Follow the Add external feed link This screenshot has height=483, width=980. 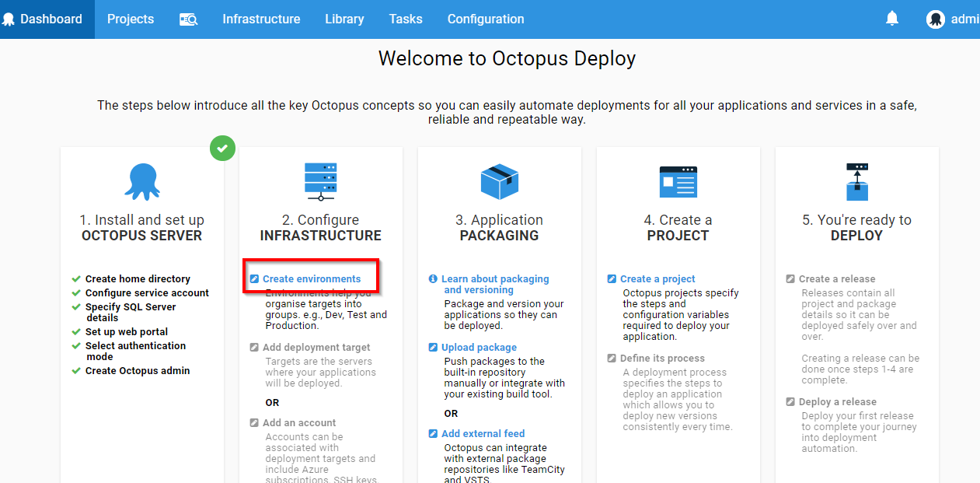coord(483,433)
